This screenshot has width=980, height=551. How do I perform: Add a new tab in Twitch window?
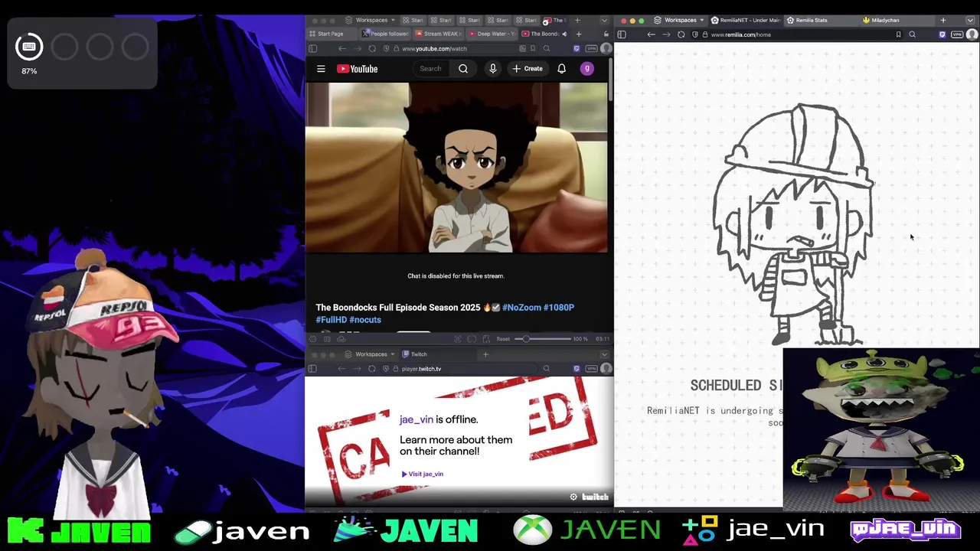tap(485, 354)
